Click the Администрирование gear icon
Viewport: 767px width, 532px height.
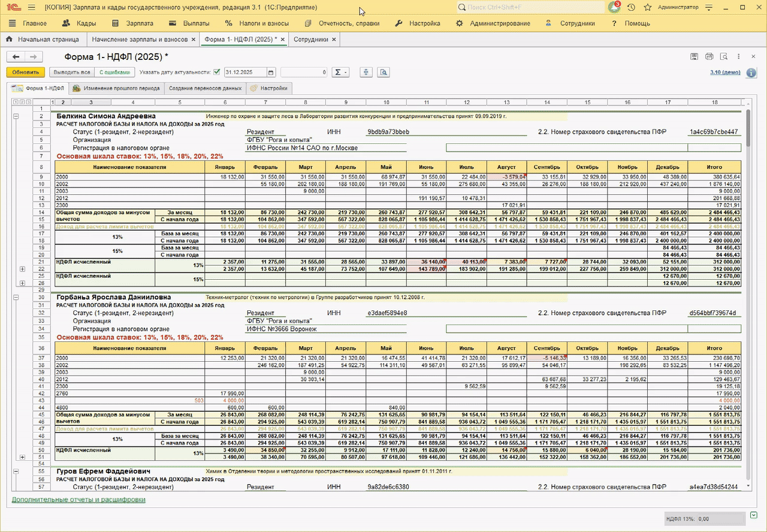(x=459, y=23)
